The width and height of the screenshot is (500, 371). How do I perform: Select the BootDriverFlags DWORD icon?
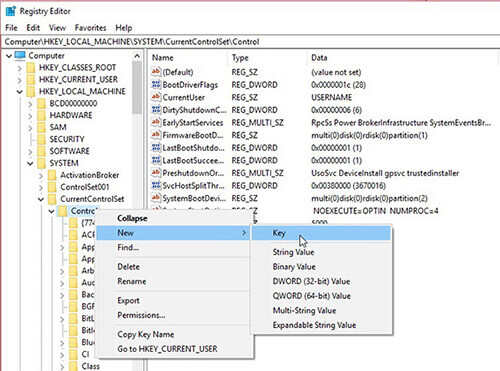(156, 84)
